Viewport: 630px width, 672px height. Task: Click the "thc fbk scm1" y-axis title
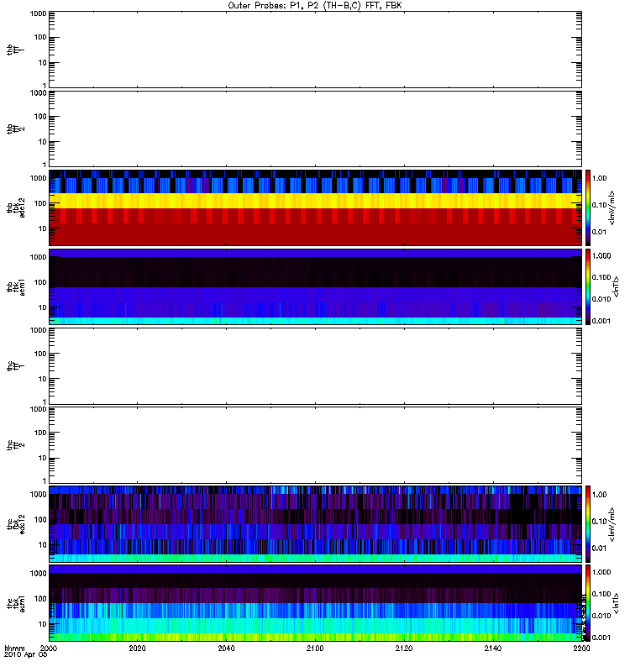point(16,603)
